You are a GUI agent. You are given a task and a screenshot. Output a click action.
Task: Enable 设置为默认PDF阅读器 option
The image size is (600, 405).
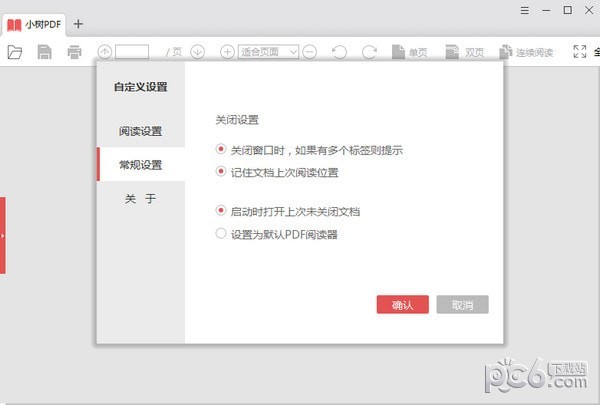click(x=277, y=234)
